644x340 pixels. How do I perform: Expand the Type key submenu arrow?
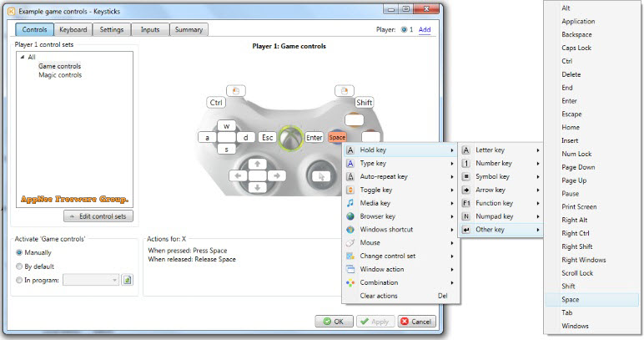tap(452, 164)
